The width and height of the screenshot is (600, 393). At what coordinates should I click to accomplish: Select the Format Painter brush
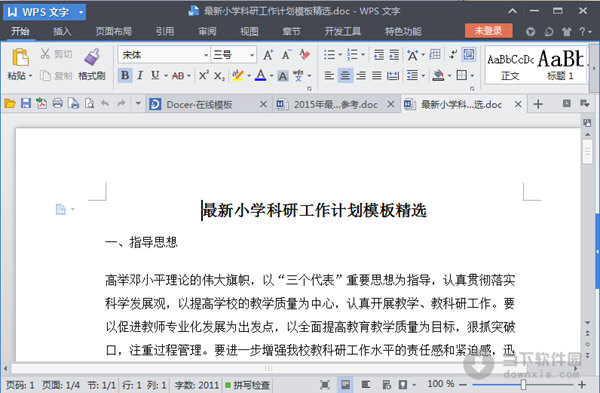click(x=92, y=57)
